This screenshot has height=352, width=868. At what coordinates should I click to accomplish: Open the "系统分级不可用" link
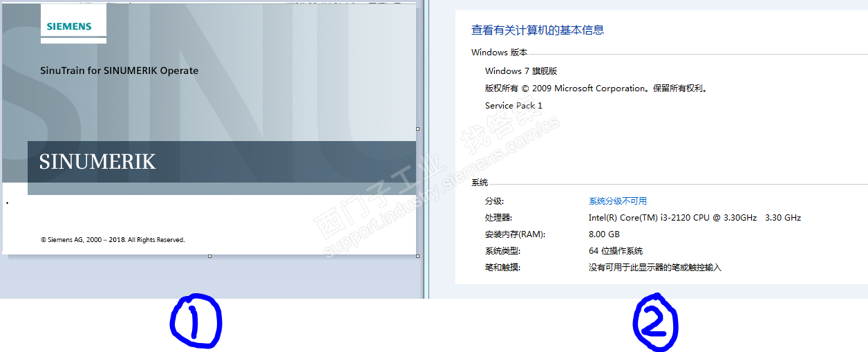[x=618, y=201]
